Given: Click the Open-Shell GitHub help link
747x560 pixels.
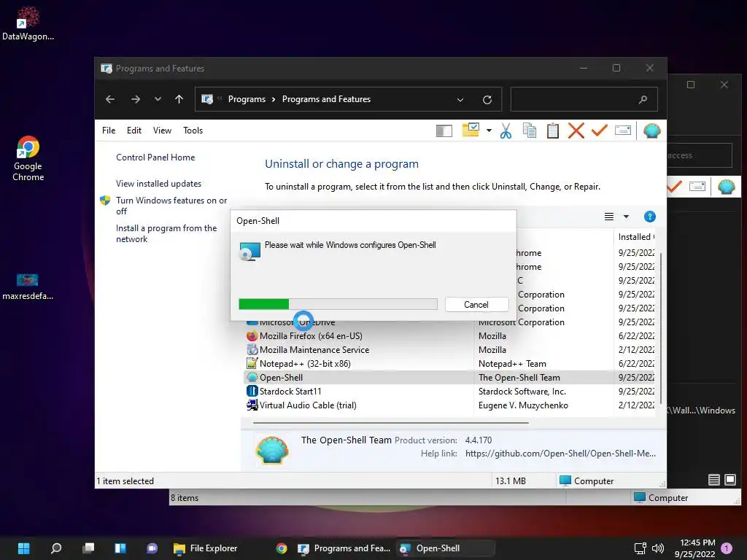Looking at the screenshot, I should pyautogui.click(x=561, y=454).
